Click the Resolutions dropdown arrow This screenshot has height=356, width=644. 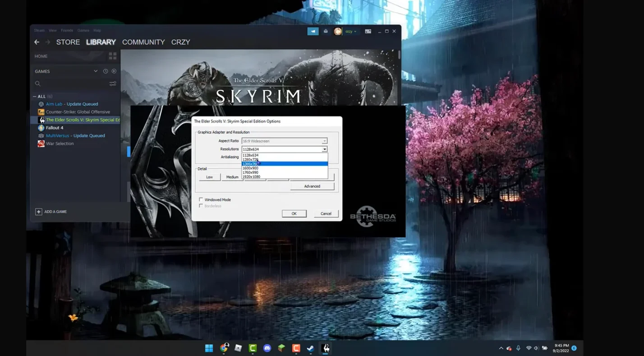click(324, 149)
